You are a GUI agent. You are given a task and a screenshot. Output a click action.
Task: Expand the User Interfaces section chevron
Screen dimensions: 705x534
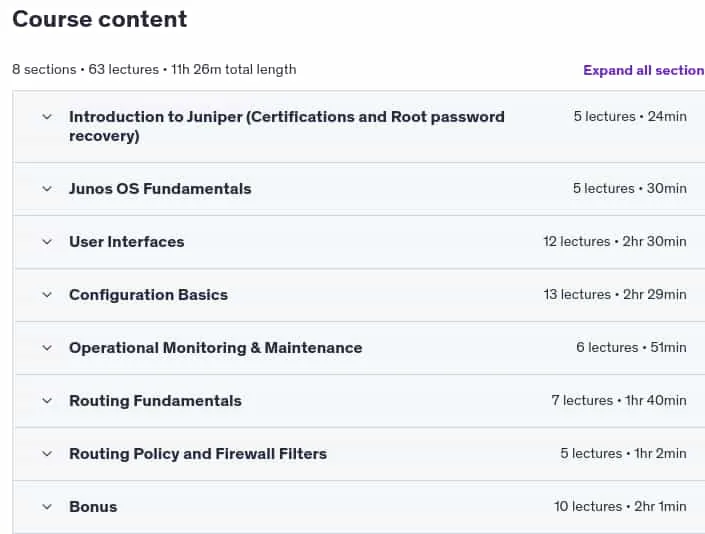point(47,242)
